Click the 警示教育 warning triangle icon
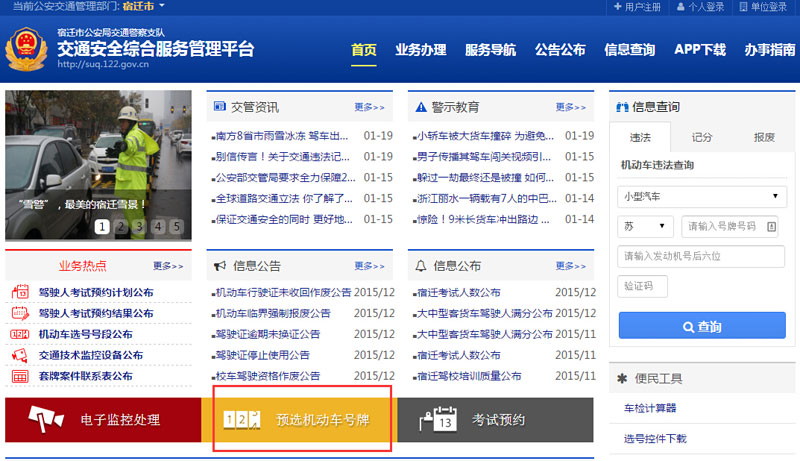 click(x=421, y=107)
